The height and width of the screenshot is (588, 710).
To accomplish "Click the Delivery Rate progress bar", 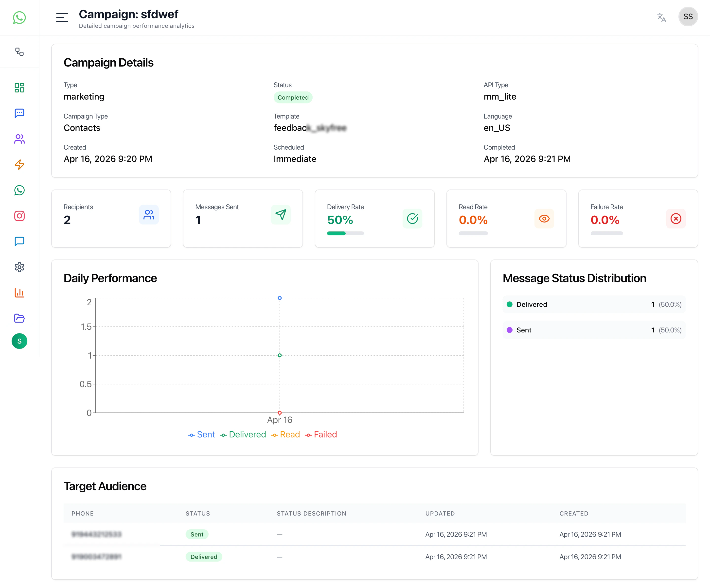I will (345, 234).
